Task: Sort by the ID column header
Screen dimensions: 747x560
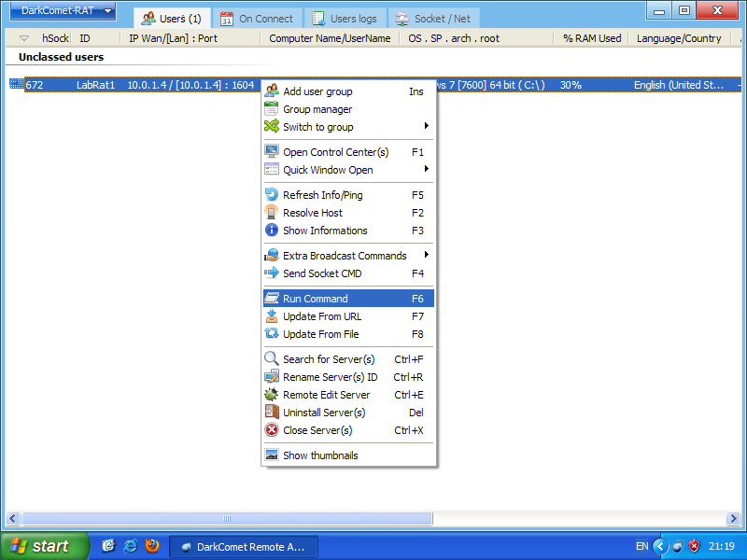Action: click(85, 38)
